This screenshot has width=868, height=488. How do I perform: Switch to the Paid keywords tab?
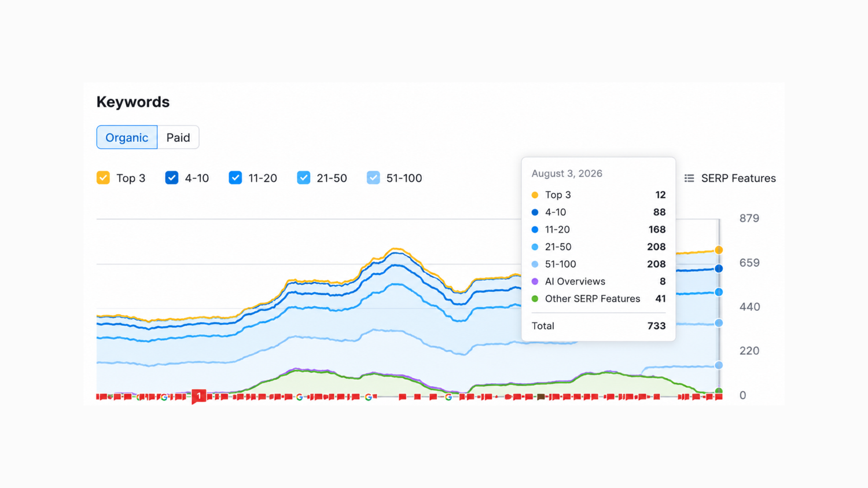[x=178, y=137]
